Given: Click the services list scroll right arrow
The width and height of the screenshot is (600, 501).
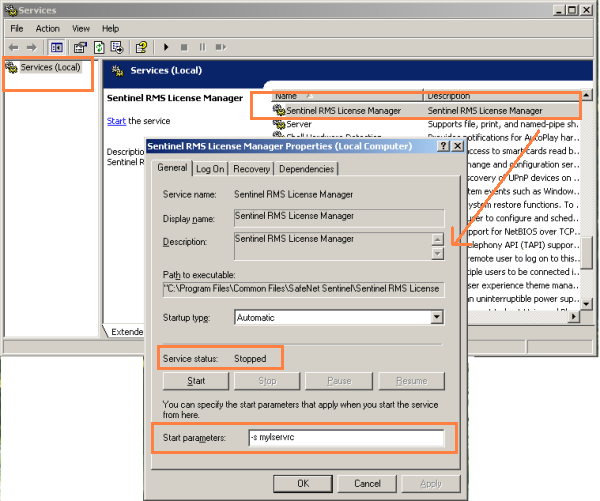Looking at the screenshot, I should point(574,317).
